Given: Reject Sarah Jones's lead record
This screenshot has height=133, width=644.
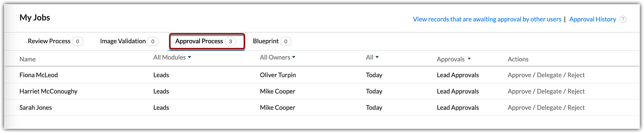Looking at the screenshot, I should (x=576, y=107).
